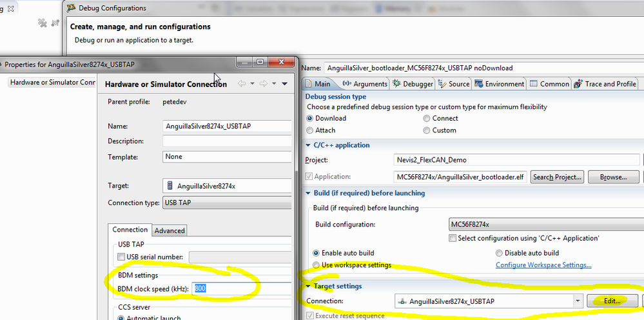Click the connection icon beside AnguillaSilver8274x_USBTAP

(x=402, y=301)
